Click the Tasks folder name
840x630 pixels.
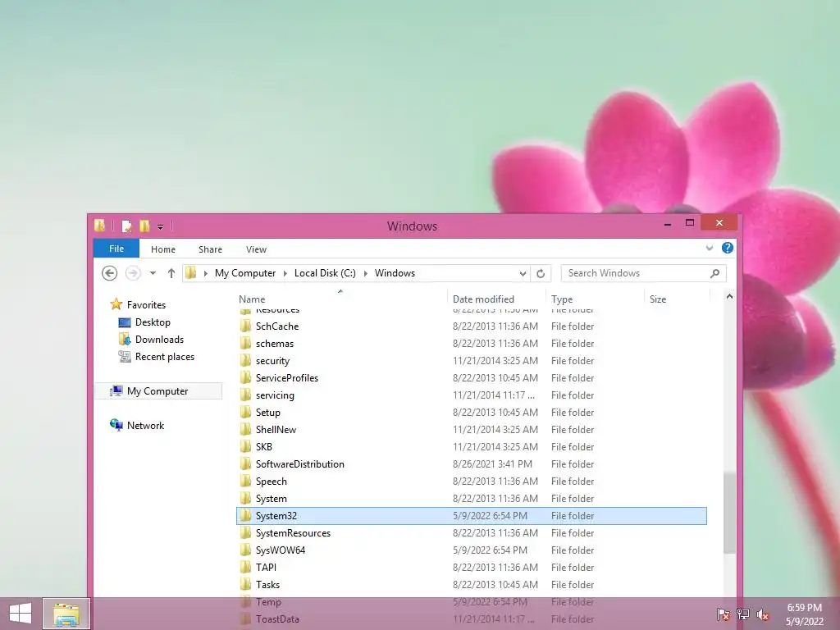pyautogui.click(x=267, y=584)
